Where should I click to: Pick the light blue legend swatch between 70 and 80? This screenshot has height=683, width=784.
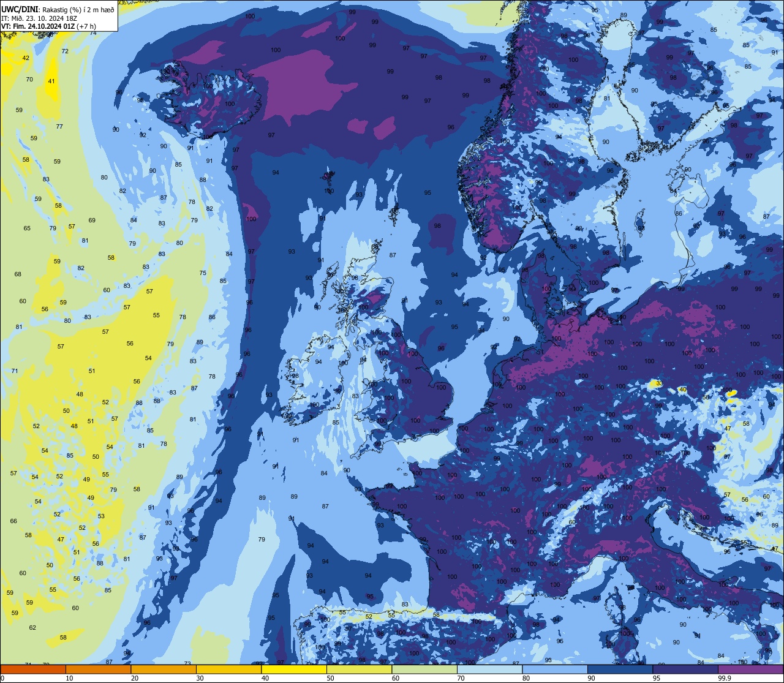489,669
